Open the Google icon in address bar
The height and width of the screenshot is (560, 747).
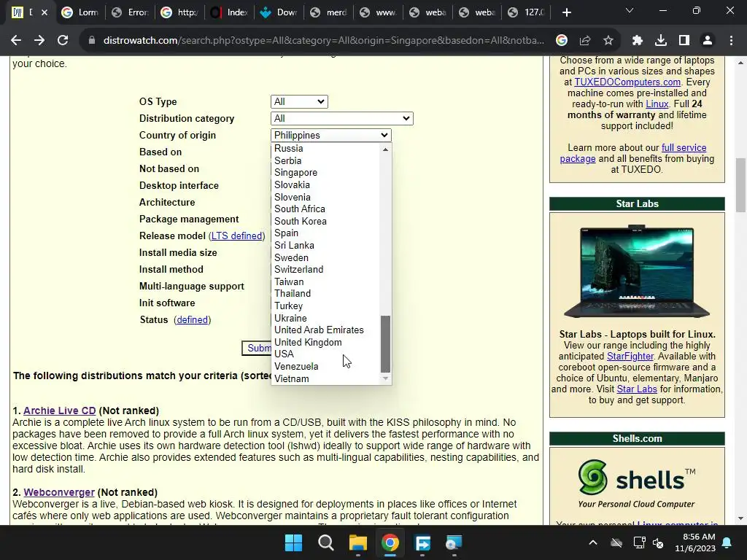[562, 41]
